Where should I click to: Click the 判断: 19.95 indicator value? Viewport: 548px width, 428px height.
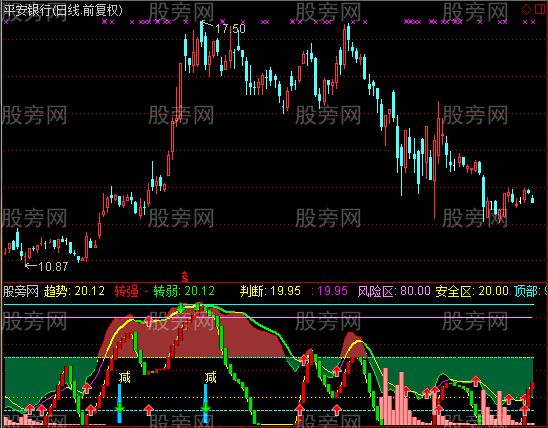tap(270, 291)
